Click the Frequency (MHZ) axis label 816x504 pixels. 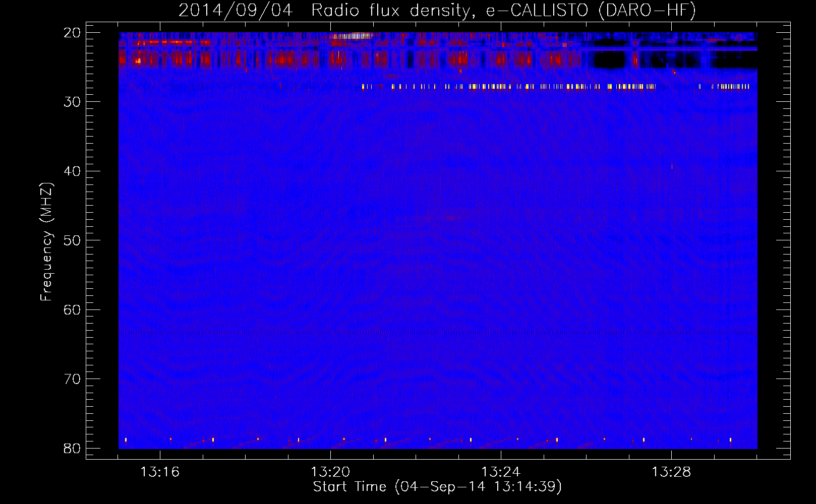46,242
